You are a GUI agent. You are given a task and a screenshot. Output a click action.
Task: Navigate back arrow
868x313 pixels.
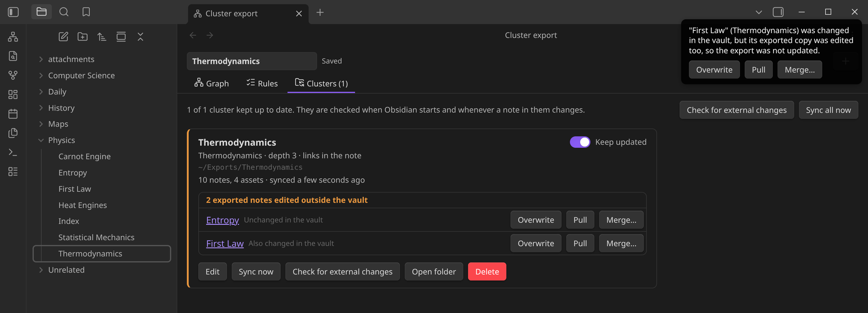[193, 35]
